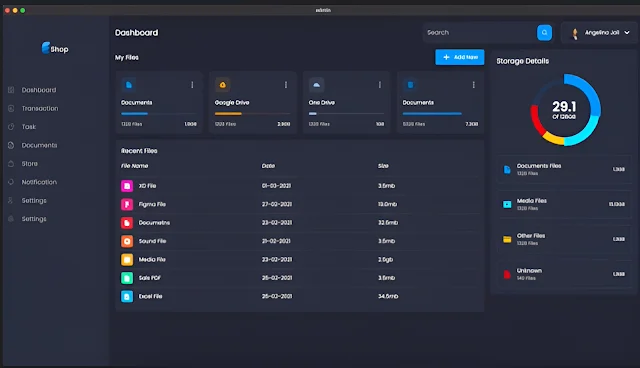Click the Documents sidebar icon
640x368 pixels.
[x=11, y=145]
